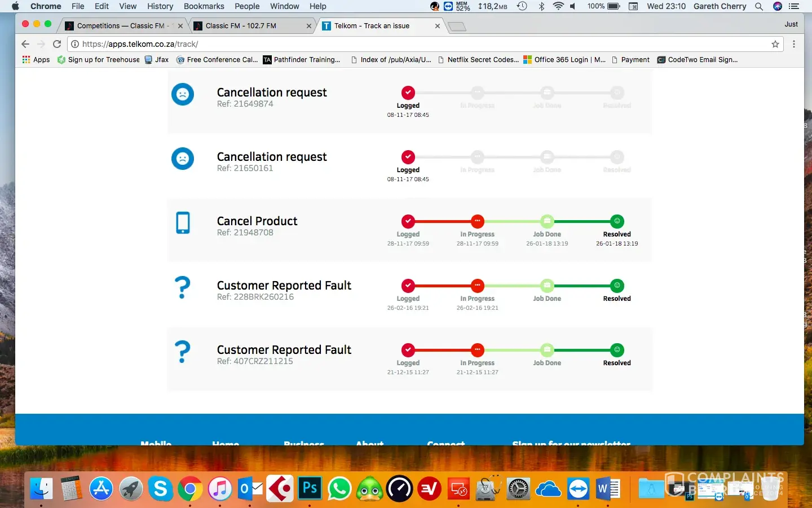Open the Index of /pub/Axia bookmark
Screen dimensions: 812x508
[x=391, y=60]
